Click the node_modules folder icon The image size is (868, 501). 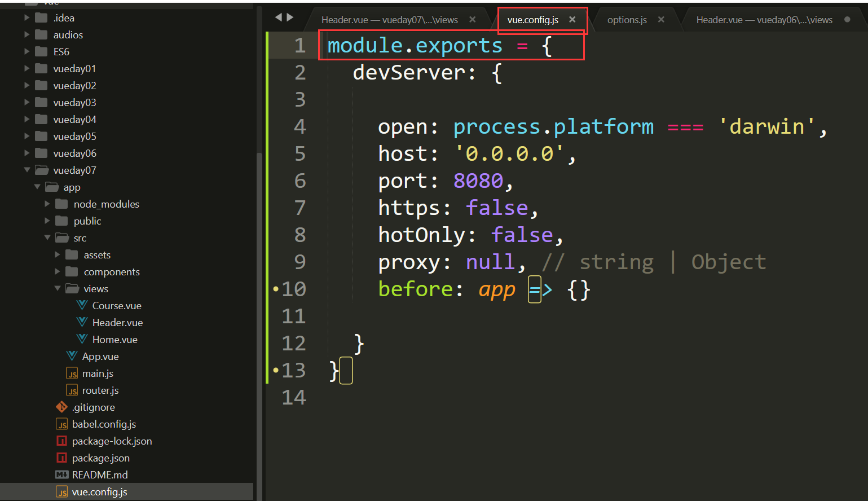tap(61, 204)
